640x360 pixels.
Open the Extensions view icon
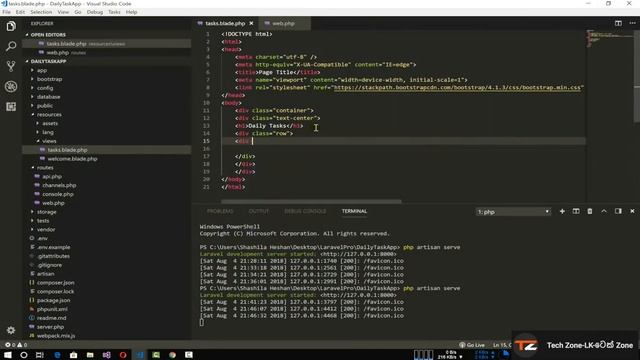[11, 107]
